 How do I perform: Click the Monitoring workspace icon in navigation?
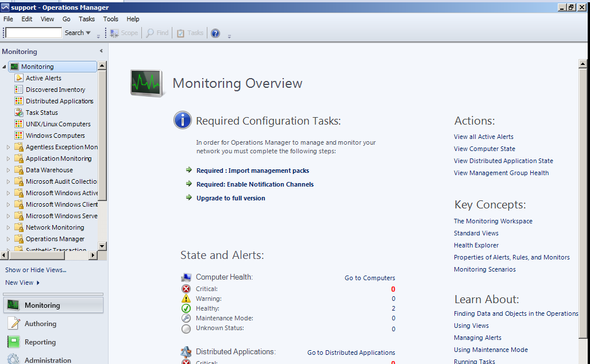coord(13,305)
